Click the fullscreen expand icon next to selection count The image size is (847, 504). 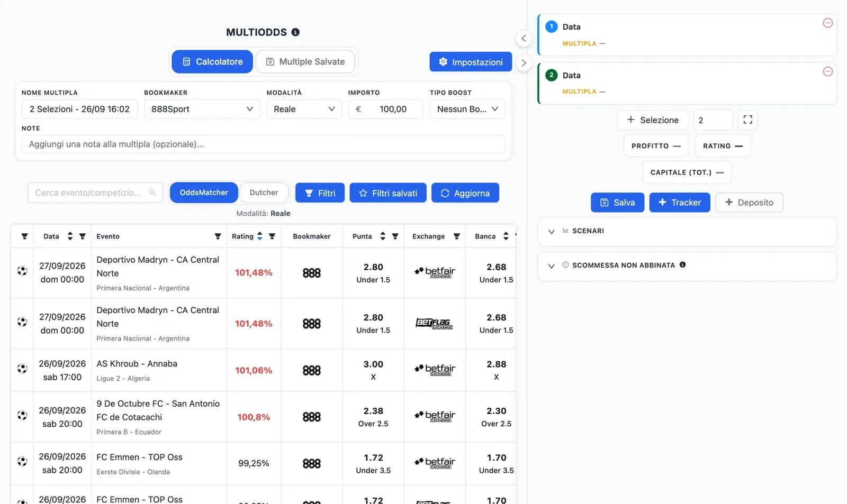747,120
